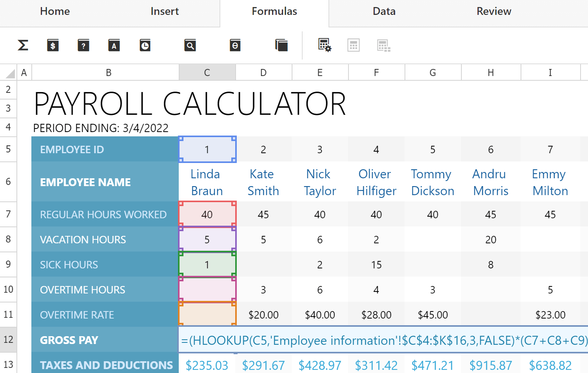588x373 pixels.
Task: Click the AutoSum sigma icon
Action: pos(23,45)
